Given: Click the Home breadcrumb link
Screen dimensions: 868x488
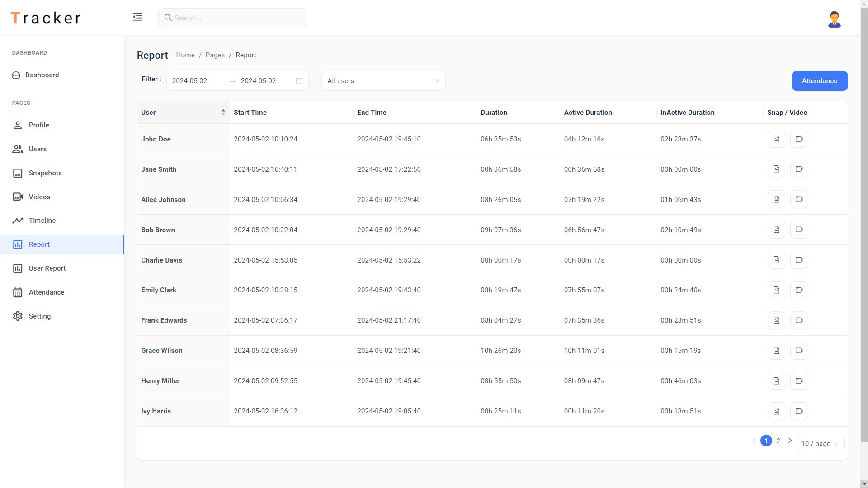Looking at the screenshot, I should point(185,55).
